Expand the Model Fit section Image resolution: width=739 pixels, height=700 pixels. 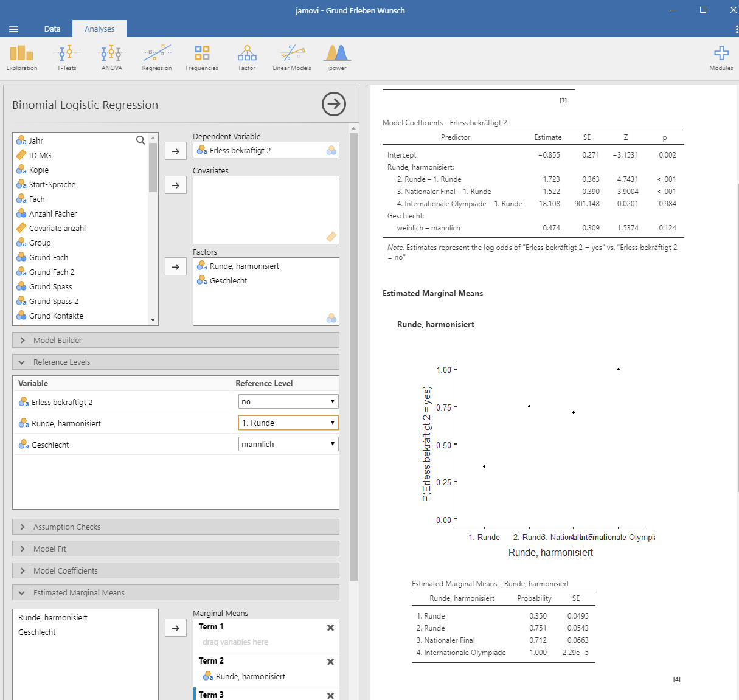[176, 549]
